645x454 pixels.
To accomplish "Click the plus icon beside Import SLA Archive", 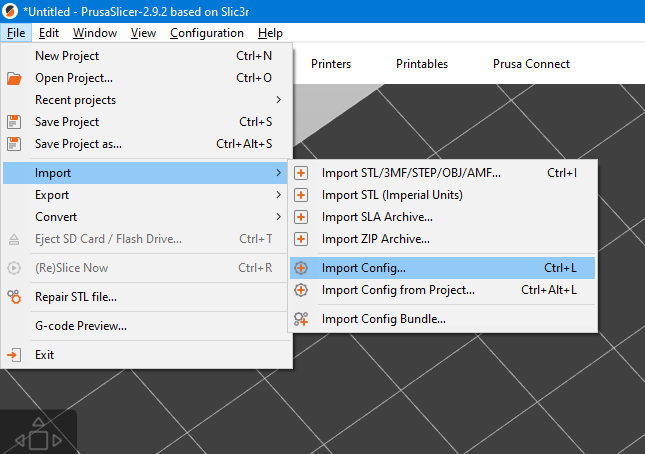I will (x=301, y=217).
